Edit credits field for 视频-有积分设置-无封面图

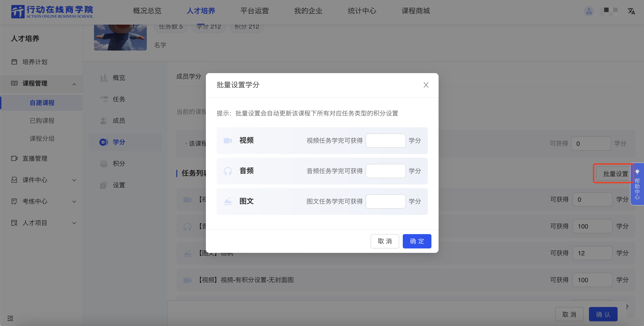(592, 280)
